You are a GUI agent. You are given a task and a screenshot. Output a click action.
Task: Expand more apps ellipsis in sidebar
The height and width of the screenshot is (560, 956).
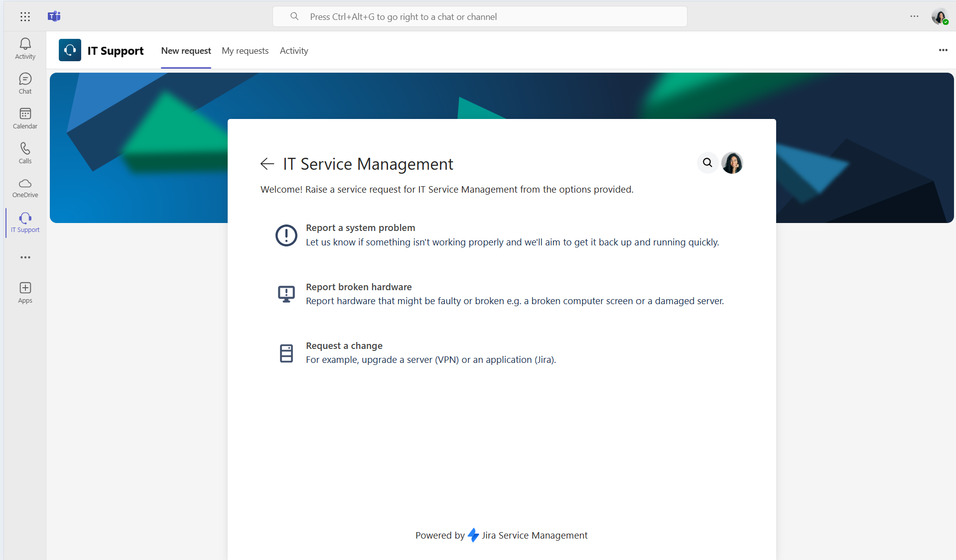[25, 257]
